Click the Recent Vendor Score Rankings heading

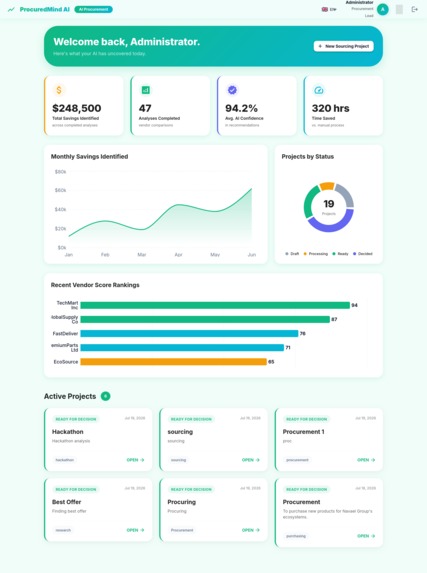95,285
